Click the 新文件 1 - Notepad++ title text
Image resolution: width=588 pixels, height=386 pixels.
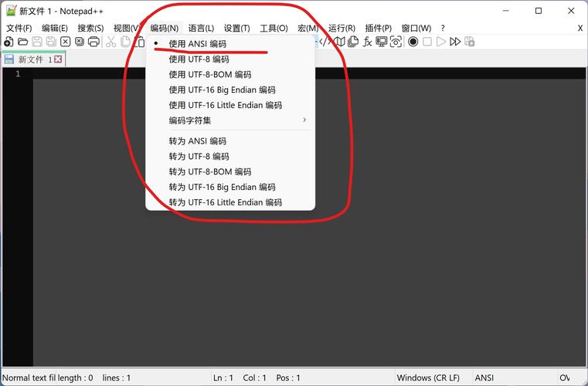[x=61, y=12]
